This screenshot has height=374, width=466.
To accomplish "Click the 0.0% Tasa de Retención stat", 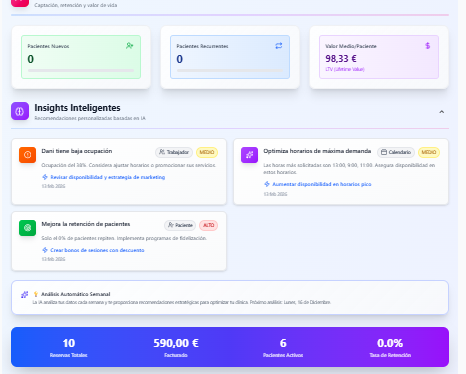I will [x=390, y=347].
